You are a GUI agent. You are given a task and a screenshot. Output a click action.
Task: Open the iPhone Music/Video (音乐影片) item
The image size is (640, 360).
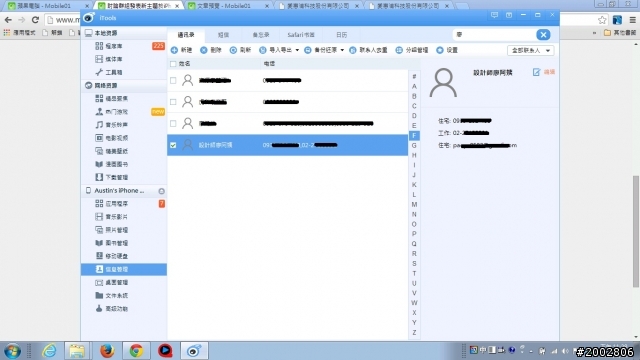pos(124,217)
